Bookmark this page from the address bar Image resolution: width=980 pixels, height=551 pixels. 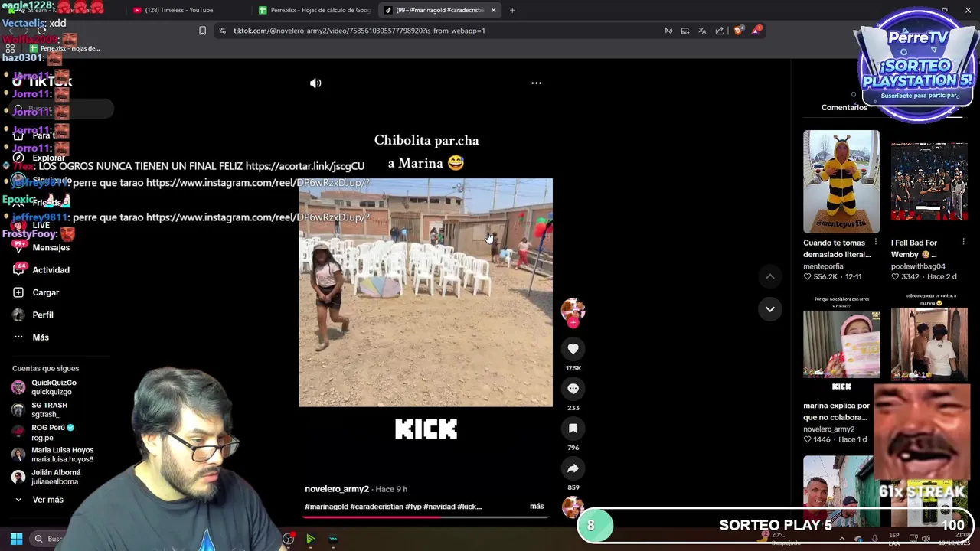202,31
